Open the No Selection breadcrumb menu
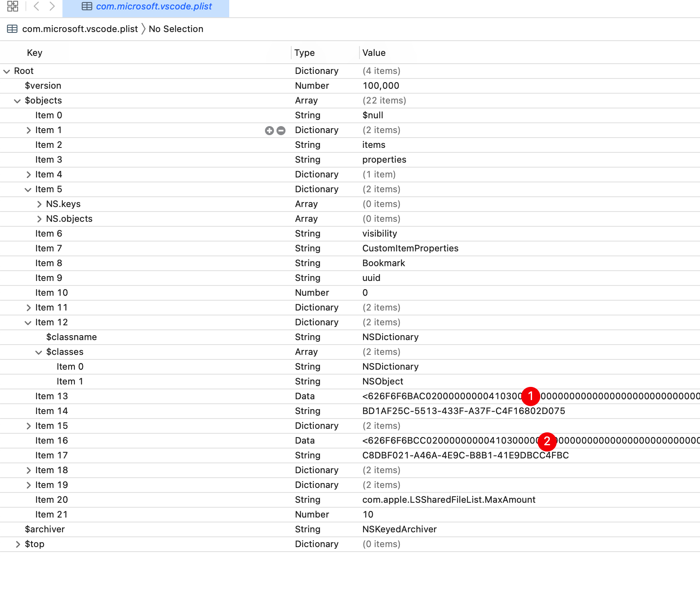Image resolution: width=700 pixels, height=612 pixels. point(176,29)
